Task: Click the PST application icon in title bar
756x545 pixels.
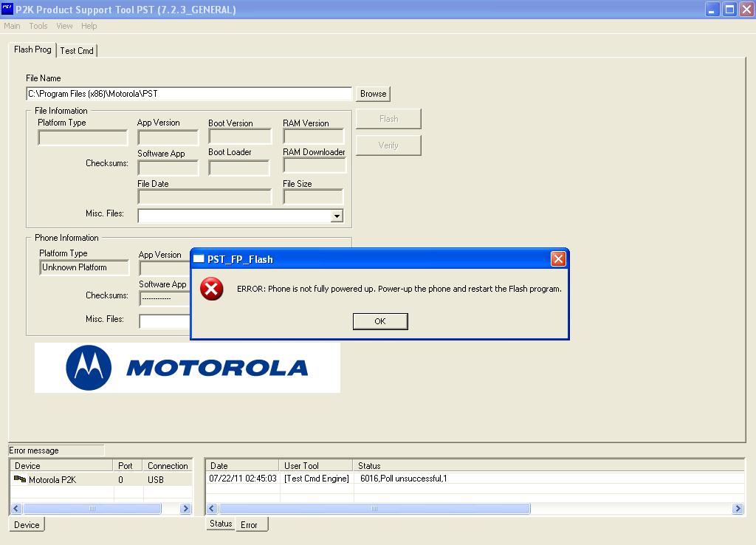Action: coord(7,9)
